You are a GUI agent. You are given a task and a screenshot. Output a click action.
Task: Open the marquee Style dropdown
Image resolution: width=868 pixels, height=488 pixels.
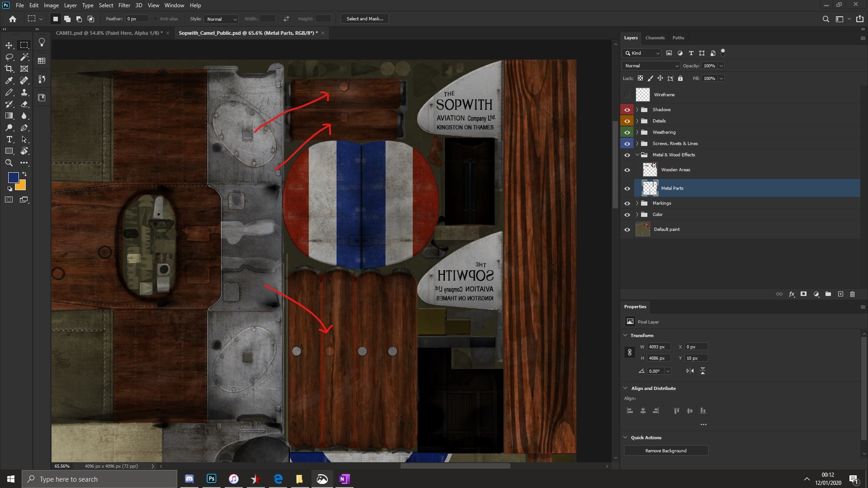[221, 19]
